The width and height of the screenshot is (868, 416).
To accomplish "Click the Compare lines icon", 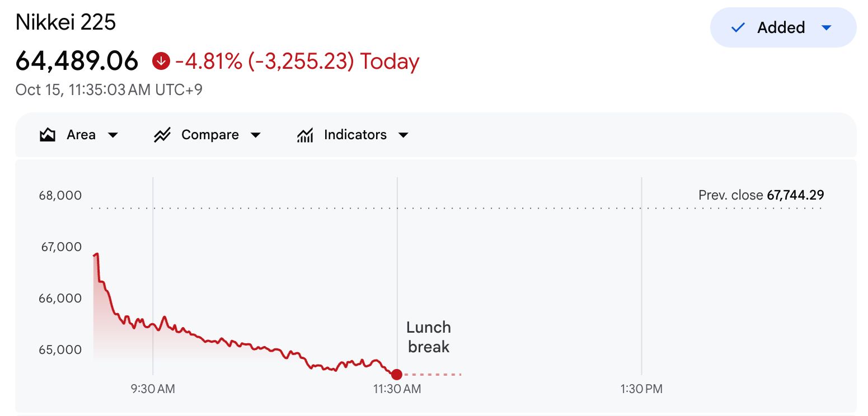I will (x=162, y=135).
